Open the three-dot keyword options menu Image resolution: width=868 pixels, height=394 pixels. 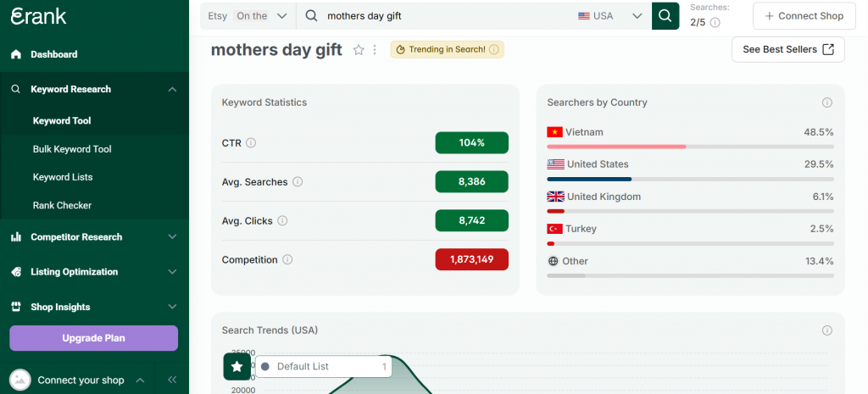click(x=374, y=50)
